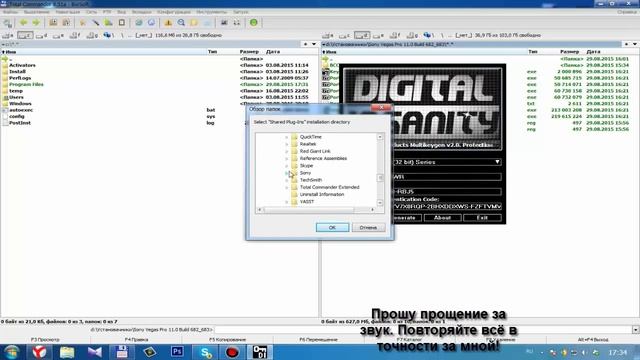Select Program Files folder in left panel

point(26,84)
